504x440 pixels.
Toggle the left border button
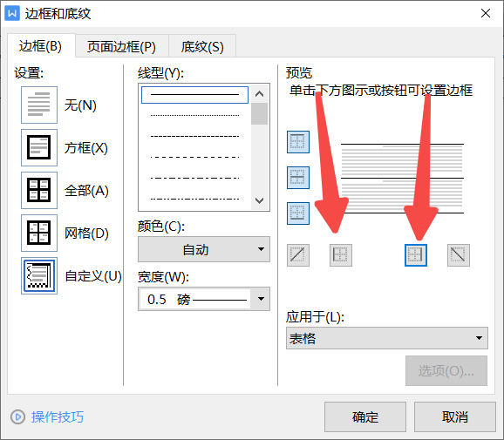341,255
